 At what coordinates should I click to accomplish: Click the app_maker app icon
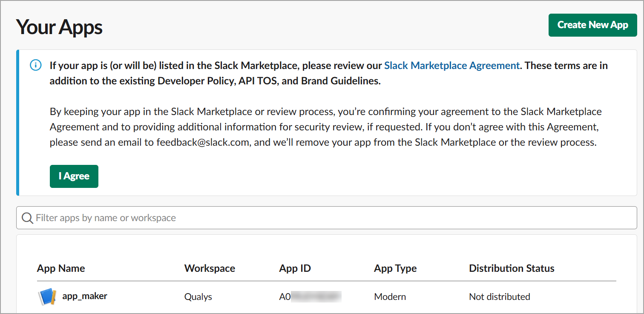coord(47,297)
